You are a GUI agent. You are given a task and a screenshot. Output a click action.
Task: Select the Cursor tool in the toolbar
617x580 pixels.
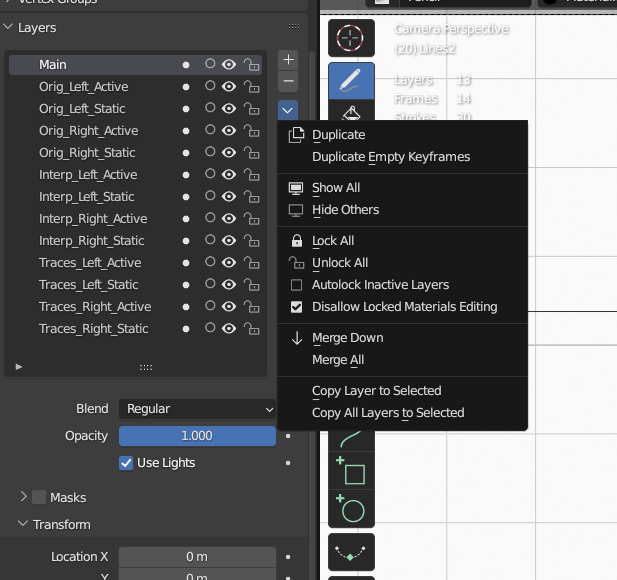click(x=351, y=38)
